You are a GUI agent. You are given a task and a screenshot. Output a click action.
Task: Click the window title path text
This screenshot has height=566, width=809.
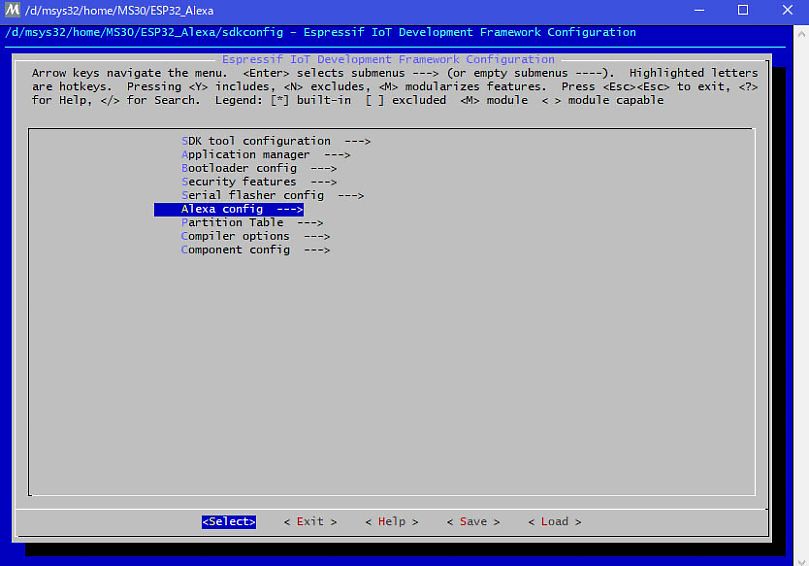[x=119, y=10]
